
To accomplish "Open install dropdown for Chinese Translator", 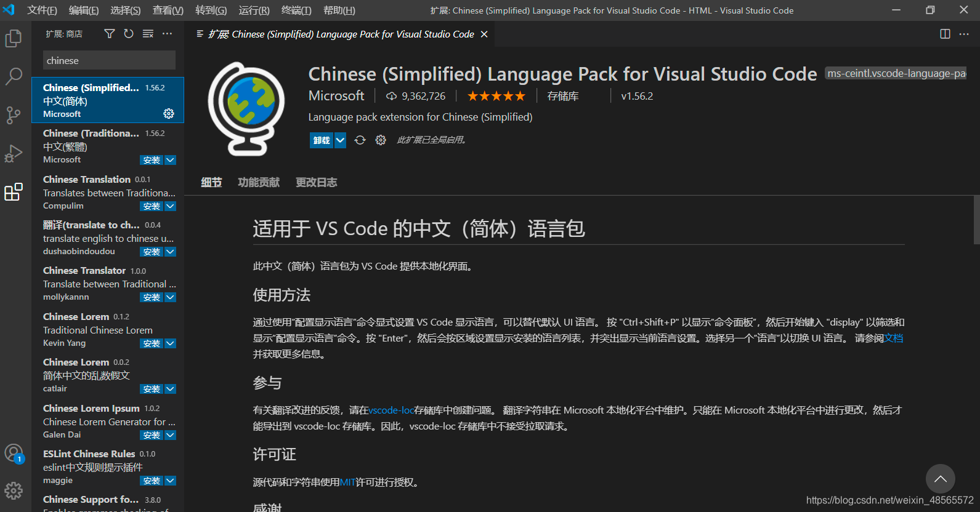I will pos(171,297).
